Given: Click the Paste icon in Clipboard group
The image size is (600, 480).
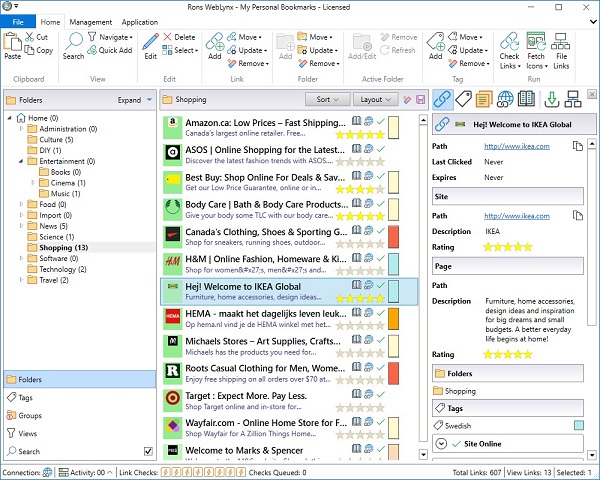Looking at the screenshot, I should (12, 41).
